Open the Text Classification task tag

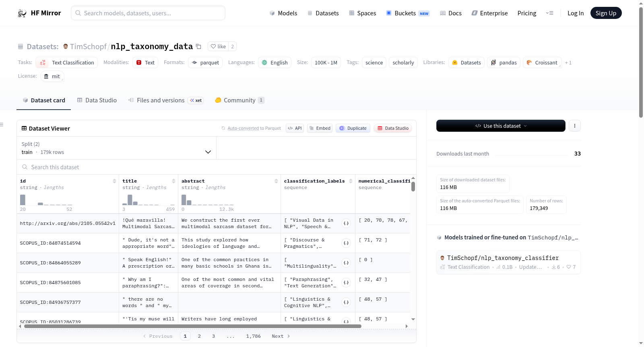67,62
